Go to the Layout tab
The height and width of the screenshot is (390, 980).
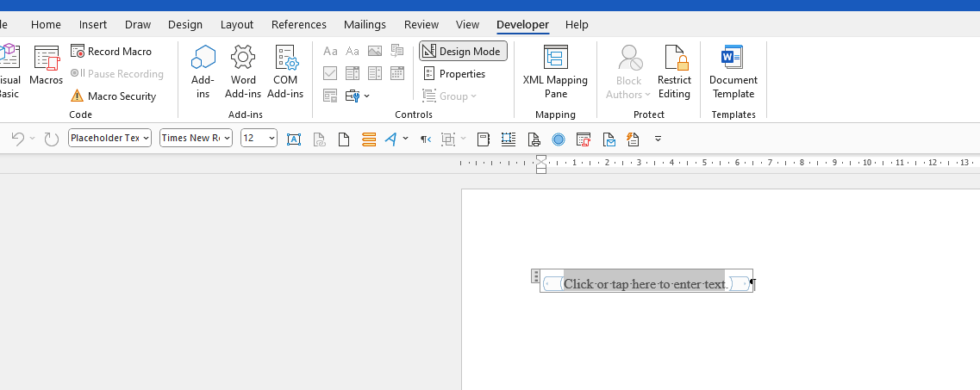coord(237,24)
